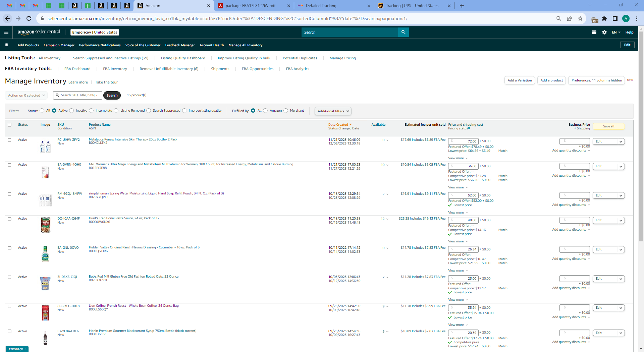Click the search magnifier button in header
Viewport: 644px width, 352px height.
pyautogui.click(x=403, y=32)
